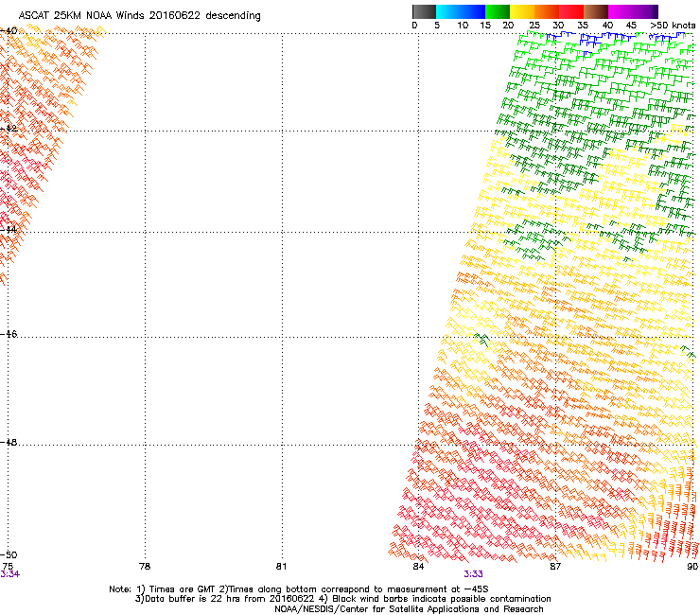Click the title 'ASCAT 25KM NOAA Winds 20160622 descending'
Screen dimensions: 700x615
point(139,15)
